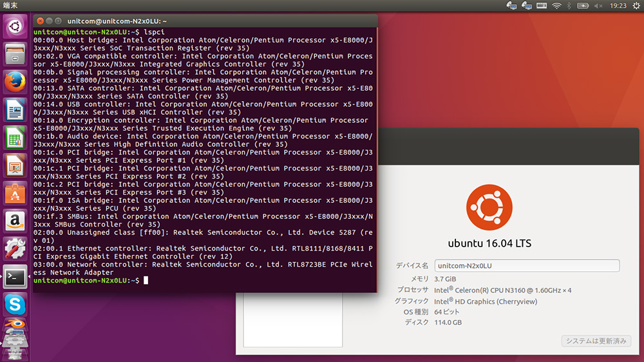
Task: Click the Intel HD Graphics (Cherryview) text
Action: [486, 301]
